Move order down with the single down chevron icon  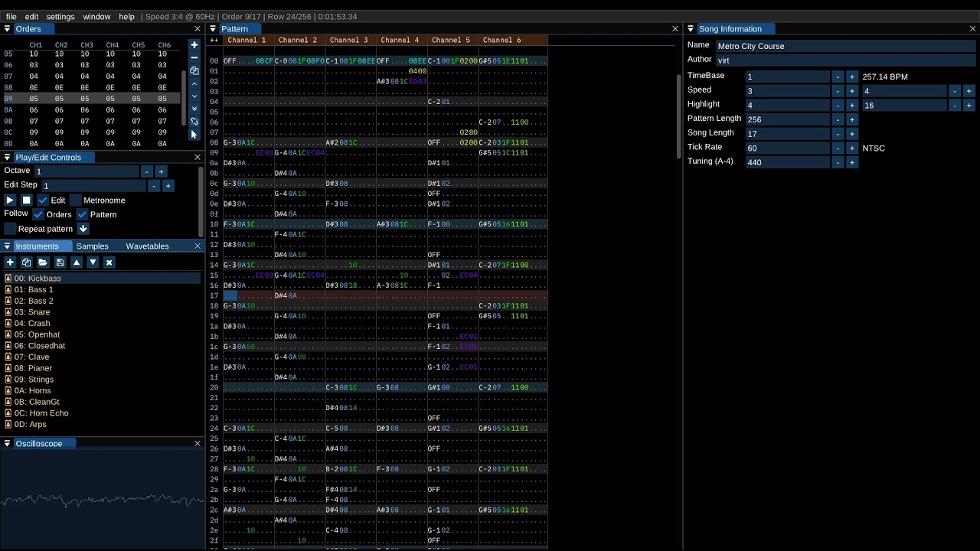click(x=194, y=96)
